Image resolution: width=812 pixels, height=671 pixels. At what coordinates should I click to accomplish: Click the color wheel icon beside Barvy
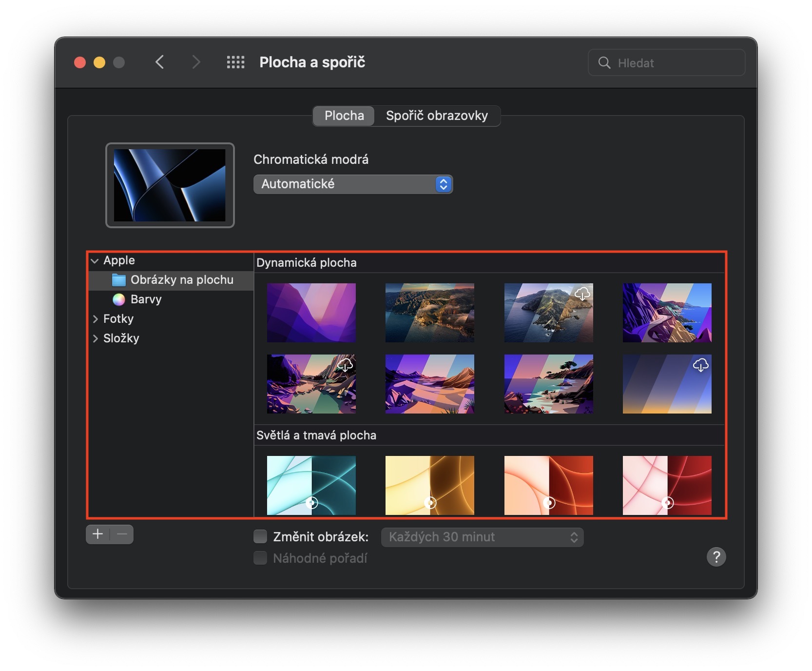point(118,299)
